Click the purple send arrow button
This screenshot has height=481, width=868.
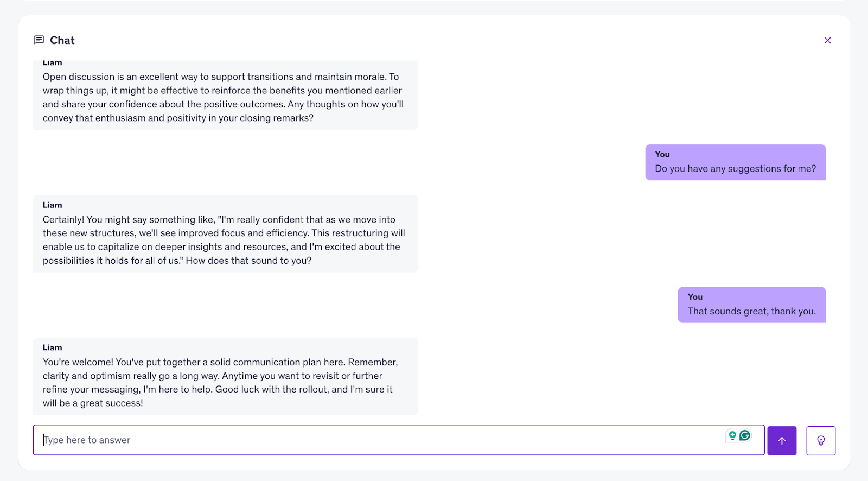point(782,440)
